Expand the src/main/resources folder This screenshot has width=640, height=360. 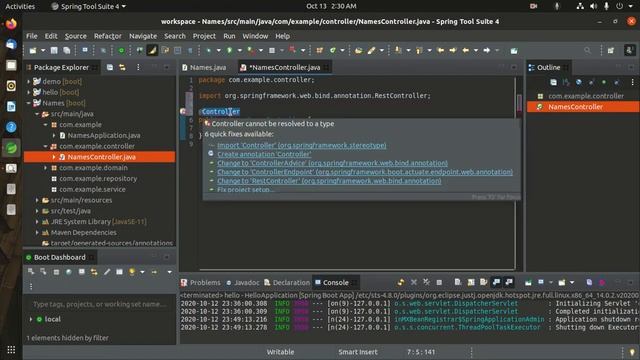37,200
